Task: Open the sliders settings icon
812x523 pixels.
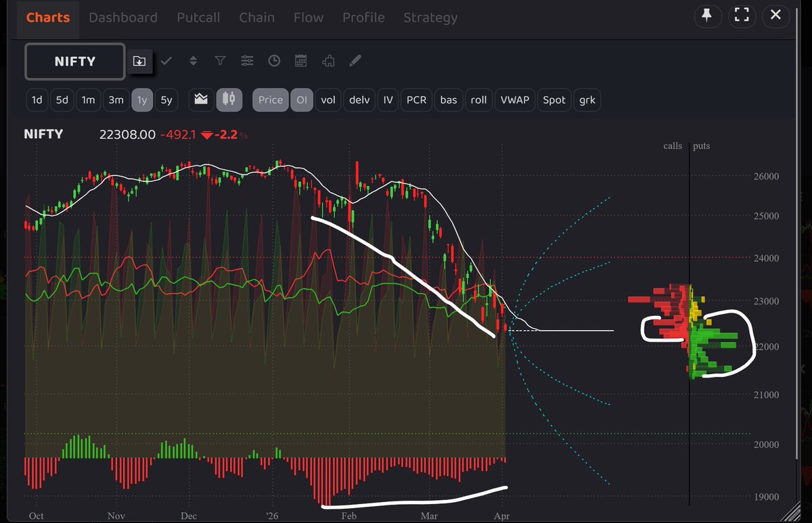Action: click(x=247, y=61)
